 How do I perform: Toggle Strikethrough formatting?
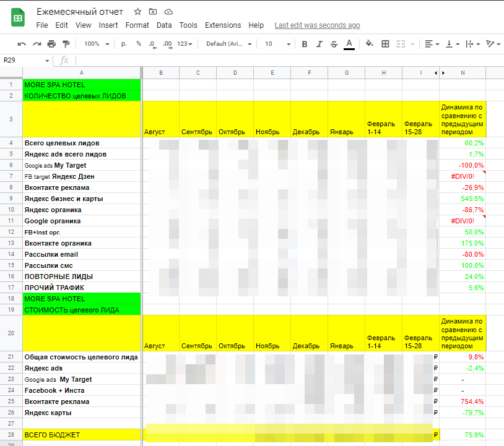334,44
